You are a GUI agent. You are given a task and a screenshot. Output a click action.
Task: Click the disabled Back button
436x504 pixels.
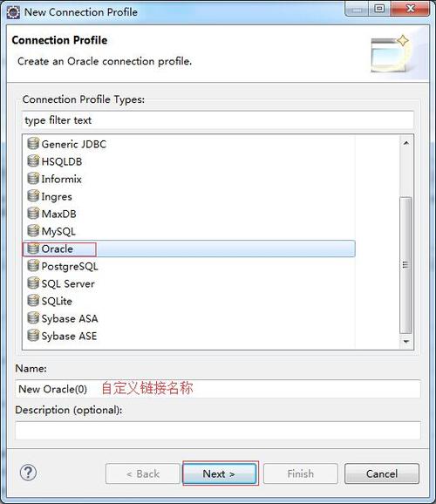point(143,473)
